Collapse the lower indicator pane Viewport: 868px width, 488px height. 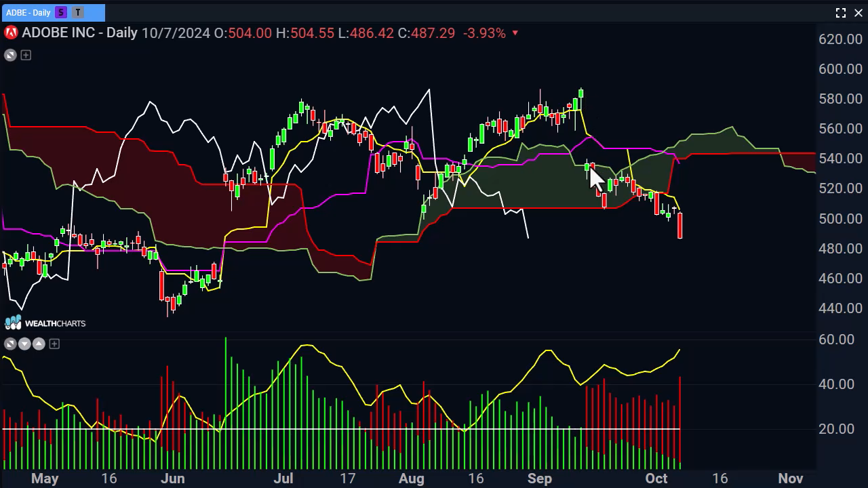click(10, 344)
